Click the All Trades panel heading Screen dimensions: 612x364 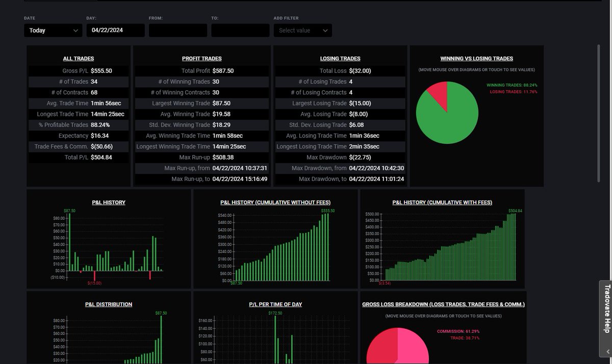click(79, 59)
